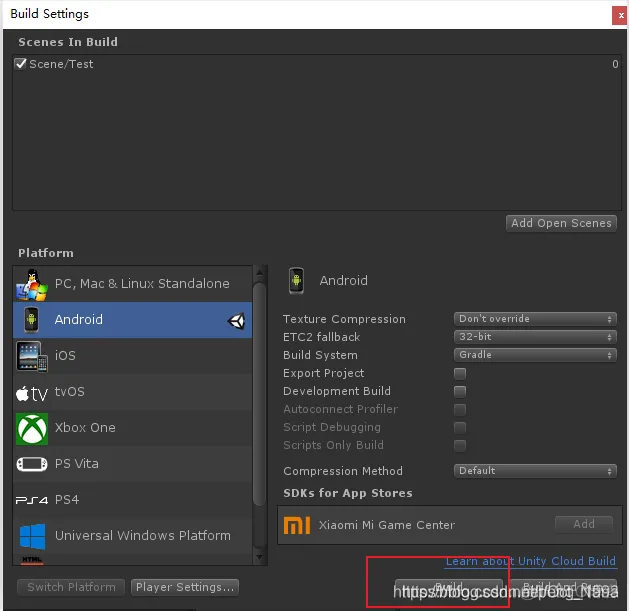Select the tvOS platform row
The width and height of the screenshot is (629, 611).
(133, 392)
